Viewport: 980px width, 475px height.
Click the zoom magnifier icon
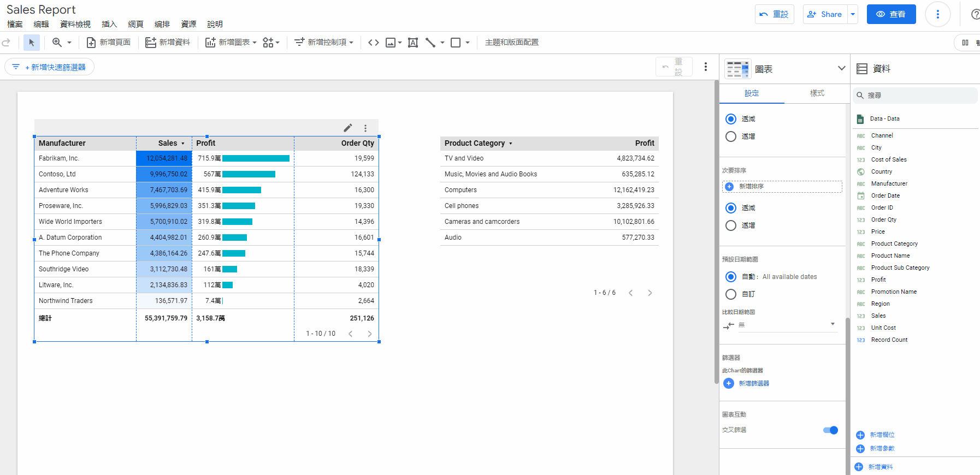[57, 43]
